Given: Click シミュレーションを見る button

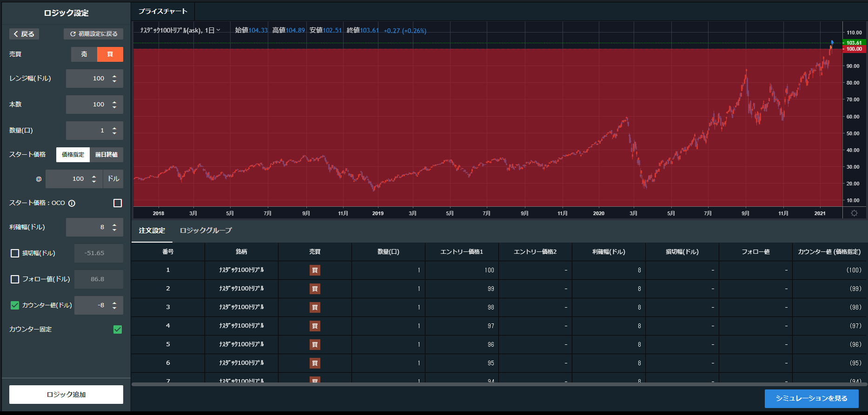Looking at the screenshot, I should [811, 398].
